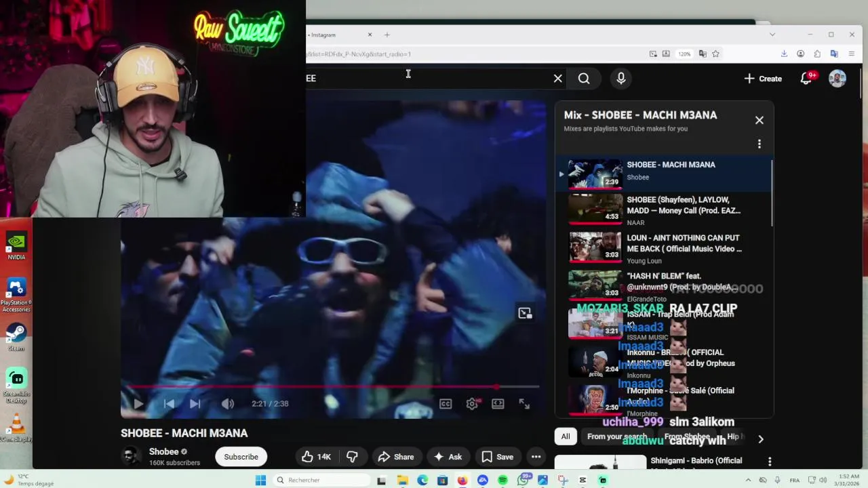Share the video
This screenshot has width=868, height=488.
(396, 457)
